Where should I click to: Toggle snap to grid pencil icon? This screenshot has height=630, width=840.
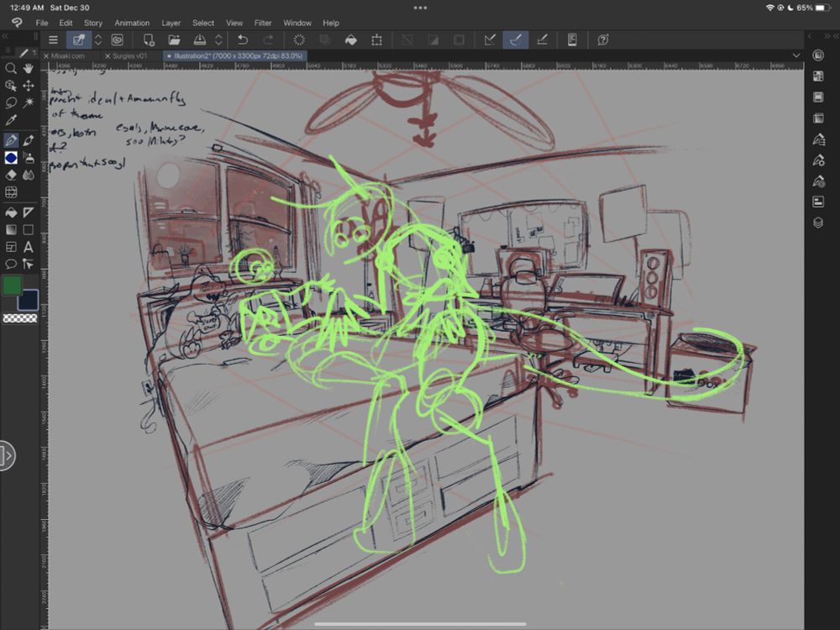(x=542, y=39)
